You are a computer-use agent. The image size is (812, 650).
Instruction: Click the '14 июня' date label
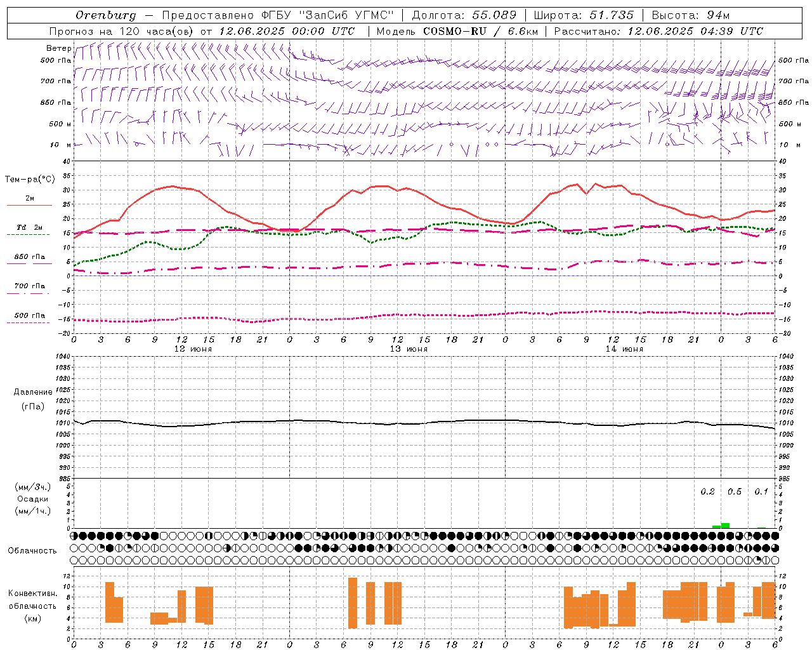click(624, 349)
